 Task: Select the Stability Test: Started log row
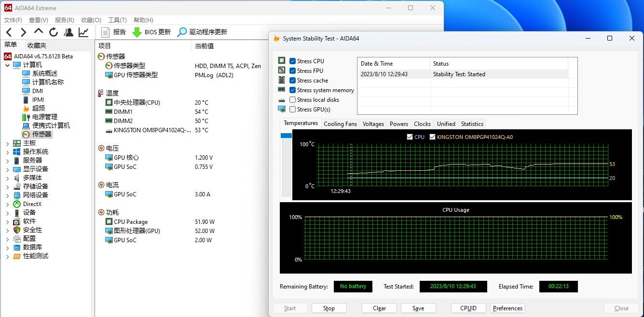point(463,74)
